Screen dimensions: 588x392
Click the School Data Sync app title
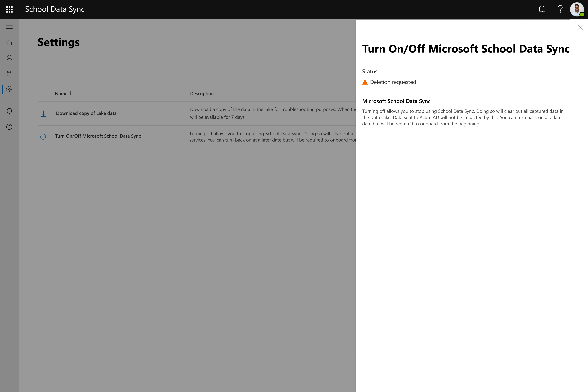coord(55,9)
